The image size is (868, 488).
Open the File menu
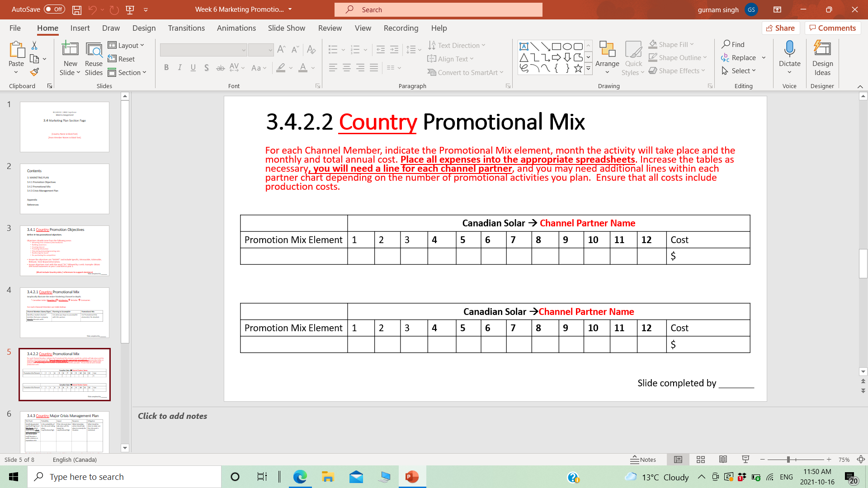tap(15, 28)
